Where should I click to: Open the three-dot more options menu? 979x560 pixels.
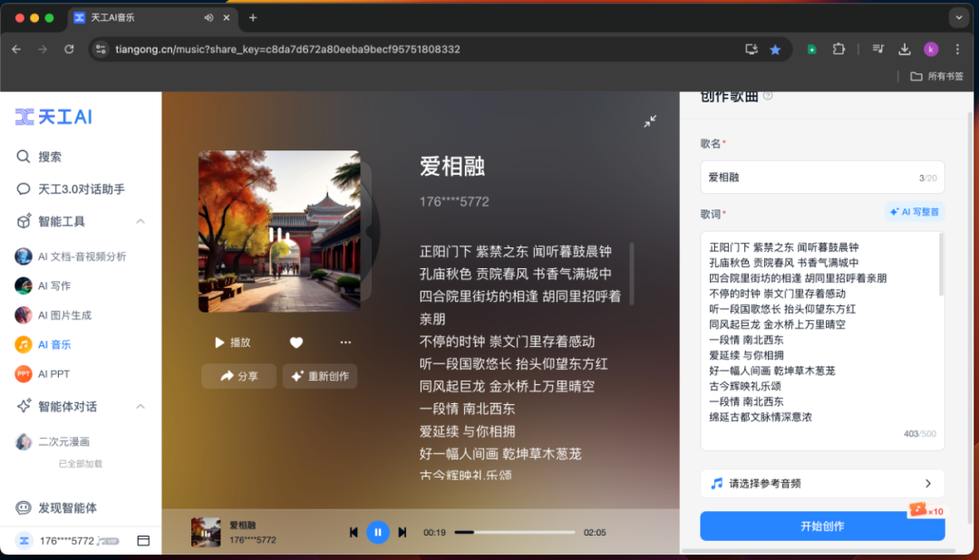coord(345,343)
